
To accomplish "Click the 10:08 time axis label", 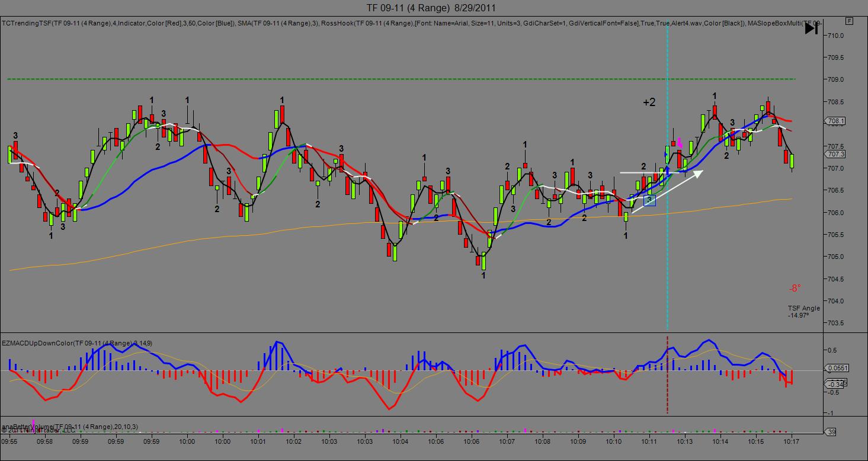I will point(543,441).
